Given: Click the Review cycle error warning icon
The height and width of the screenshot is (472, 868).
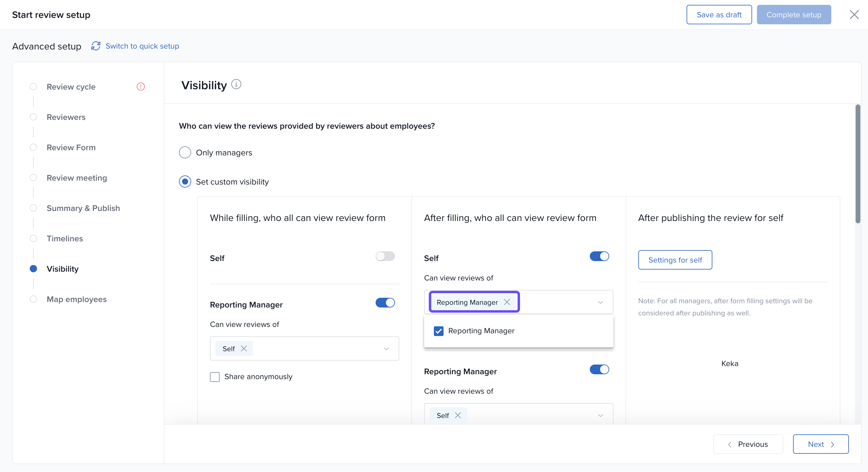Looking at the screenshot, I should pos(140,87).
